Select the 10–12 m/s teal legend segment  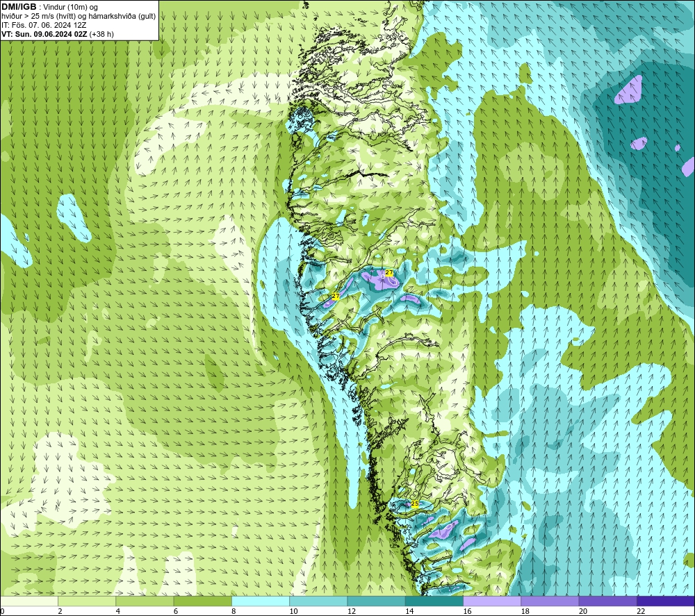(318, 601)
